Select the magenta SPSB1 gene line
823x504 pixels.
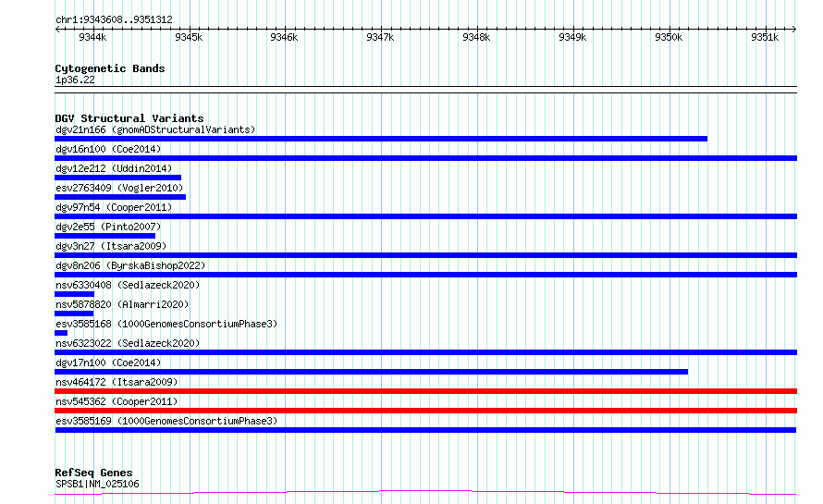click(425, 493)
